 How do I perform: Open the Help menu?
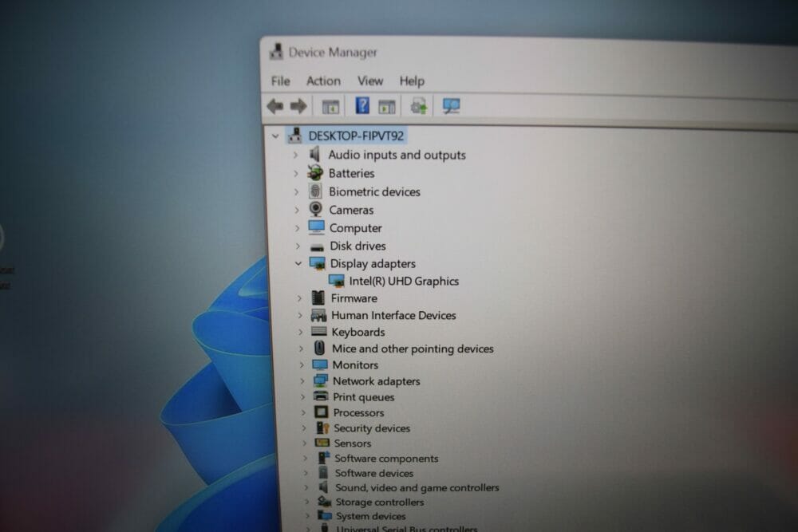click(x=412, y=81)
